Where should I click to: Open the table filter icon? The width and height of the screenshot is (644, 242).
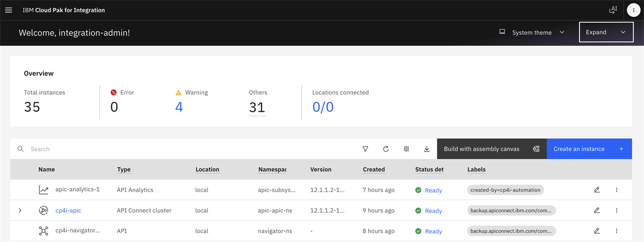coord(365,149)
